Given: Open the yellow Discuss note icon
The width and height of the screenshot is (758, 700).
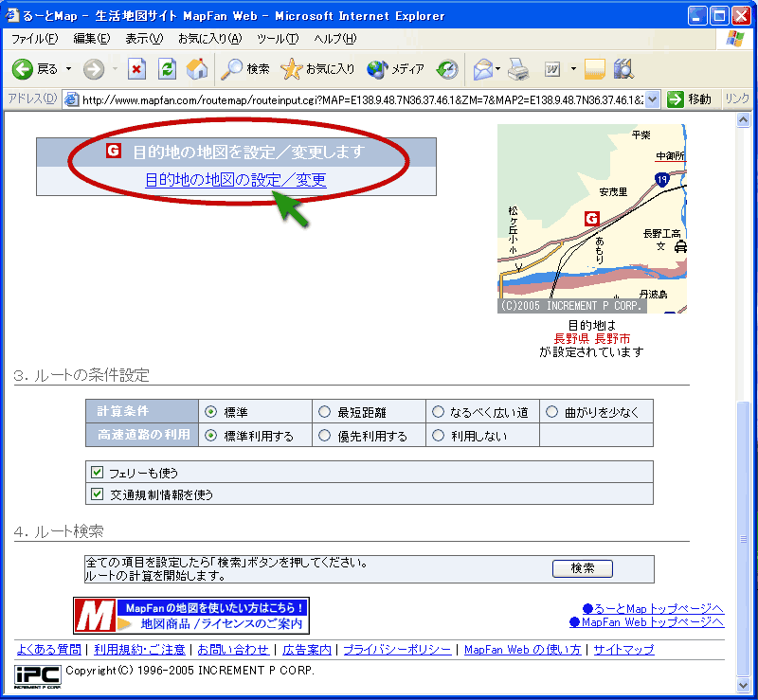Looking at the screenshot, I should pos(595,69).
